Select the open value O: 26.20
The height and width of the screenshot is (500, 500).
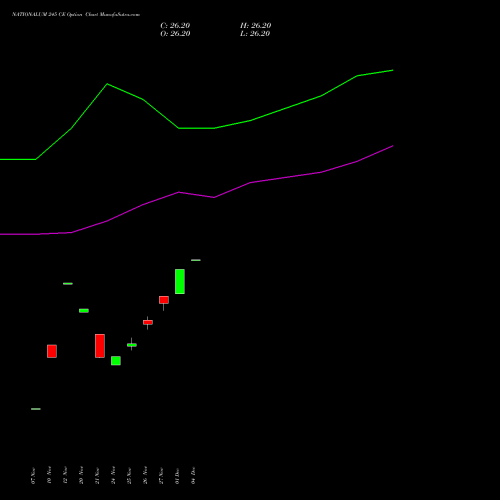tap(175, 34)
